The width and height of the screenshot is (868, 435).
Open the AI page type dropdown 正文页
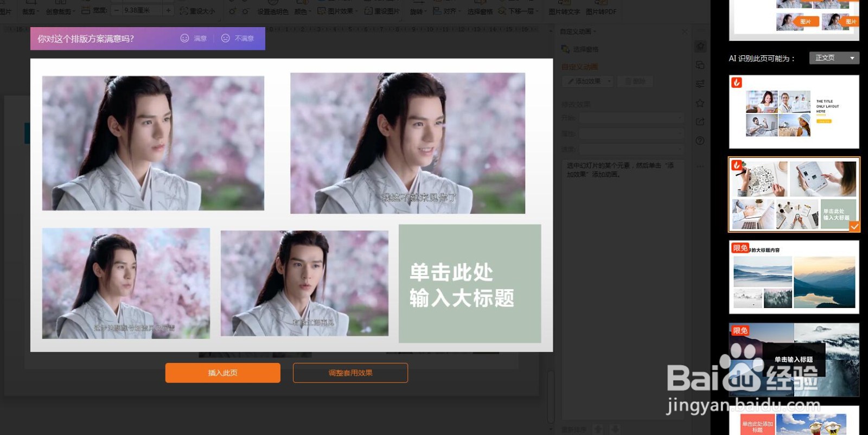point(834,58)
